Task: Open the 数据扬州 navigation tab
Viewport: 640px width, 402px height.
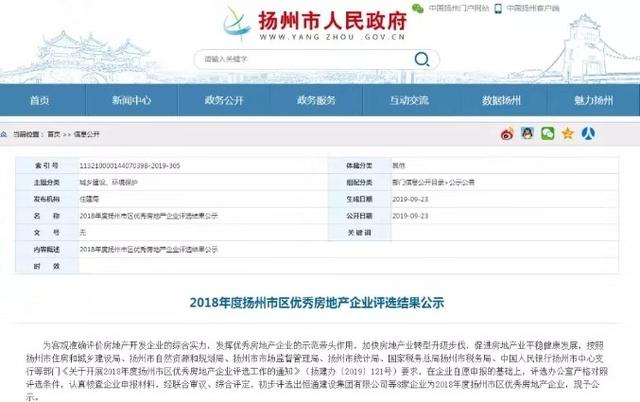Action: click(x=501, y=100)
